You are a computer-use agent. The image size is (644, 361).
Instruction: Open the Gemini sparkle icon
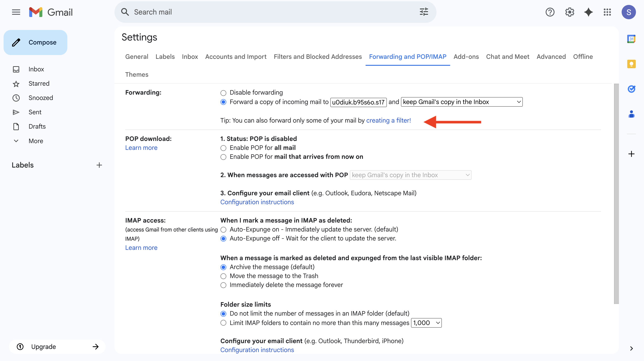click(x=588, y=12)
